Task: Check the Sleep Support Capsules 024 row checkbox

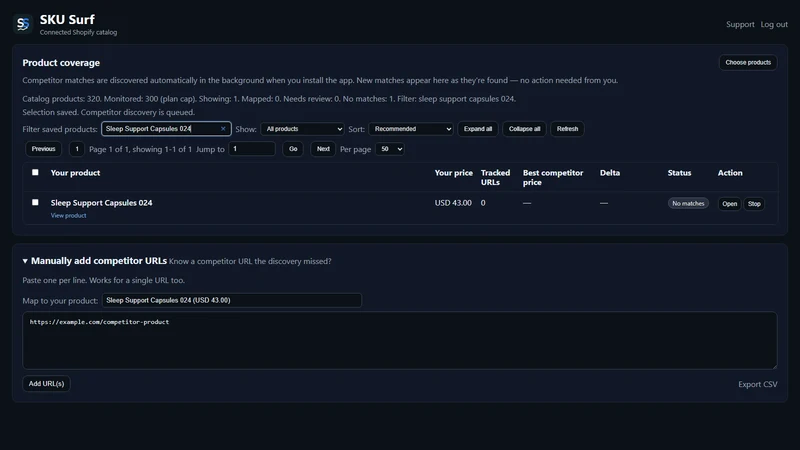Action: (35, 203)
